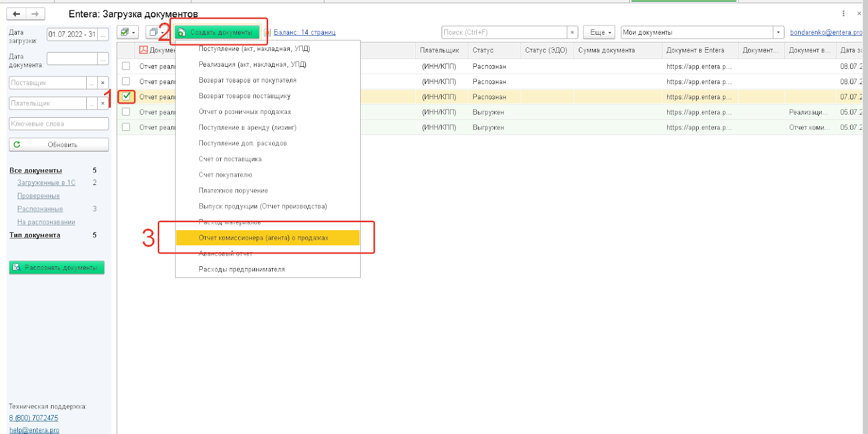Choose Расходы предпринимателя in the menu
Image resolution: width=868 pixels, height=434 pixels.
(268, 269)
